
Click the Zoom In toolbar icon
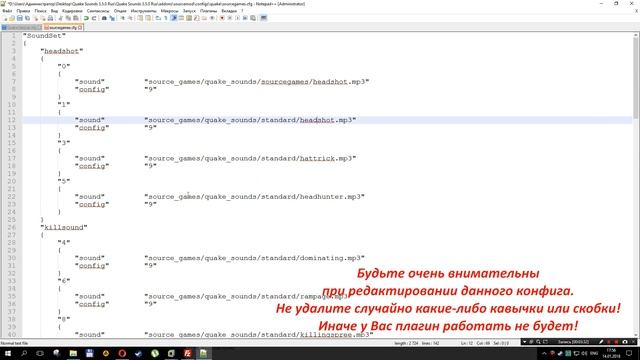coord(122,18)
